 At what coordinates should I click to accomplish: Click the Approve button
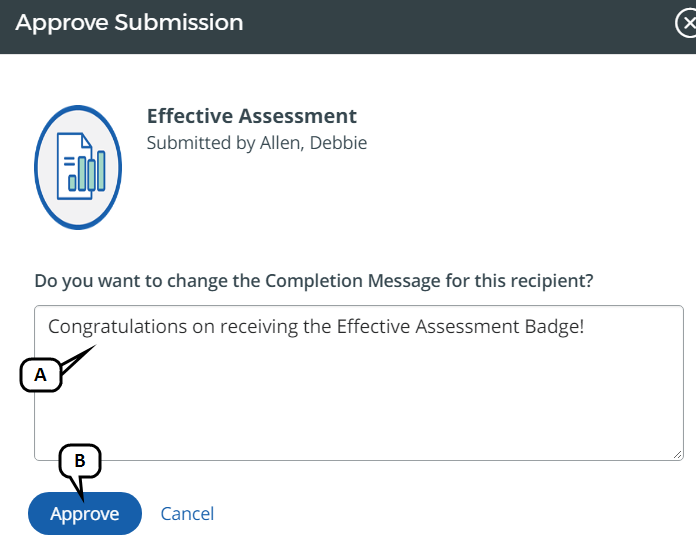click(x=85, y=514)
